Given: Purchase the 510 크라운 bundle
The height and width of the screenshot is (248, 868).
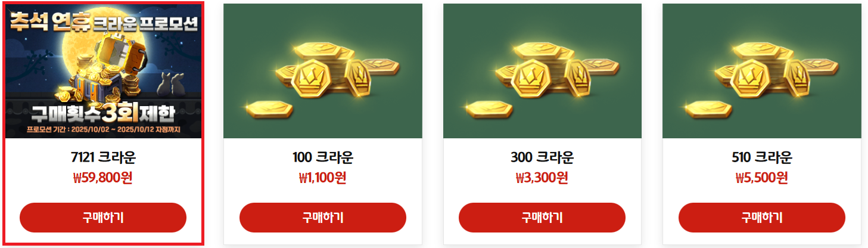Looking at the screenshot, I should [762, 218].
